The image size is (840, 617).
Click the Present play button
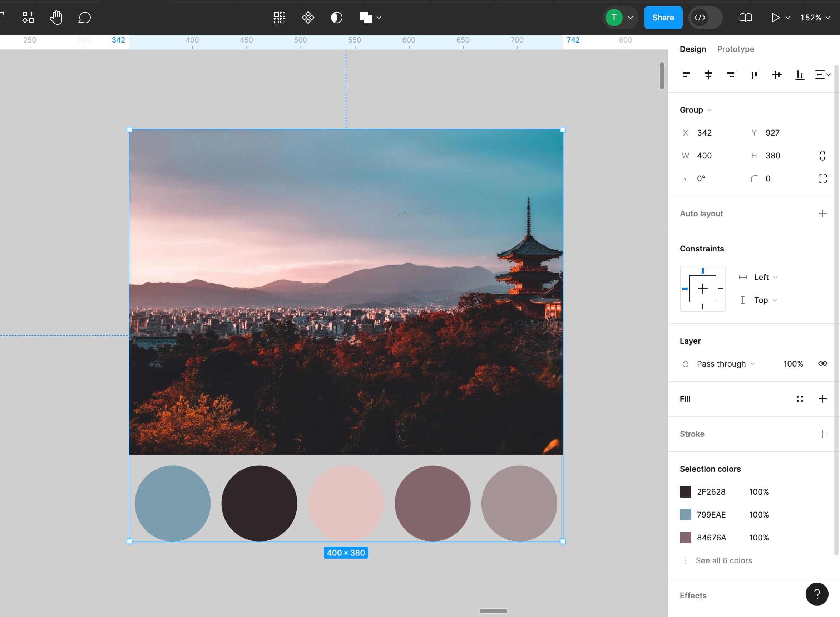pyautogui.click(x=775, y=18)
